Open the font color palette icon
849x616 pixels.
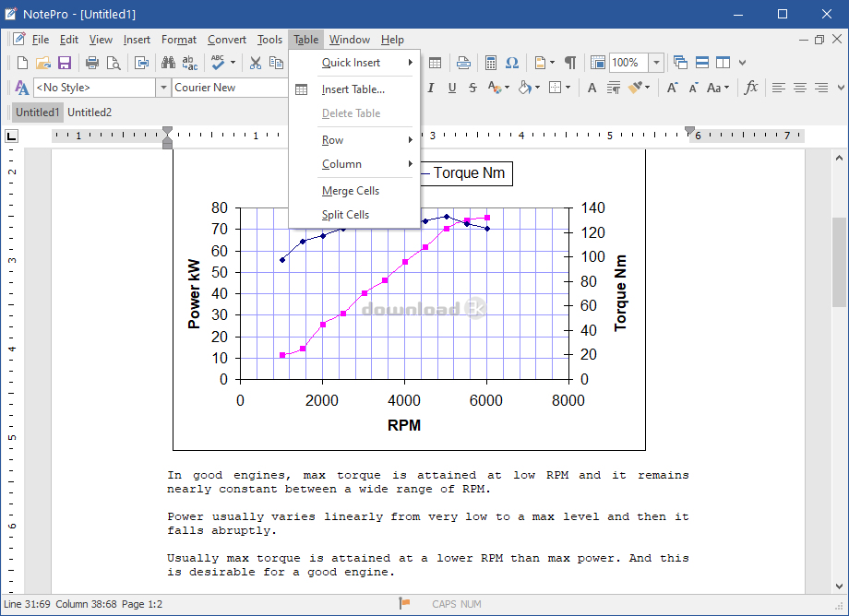pos(494,88)
